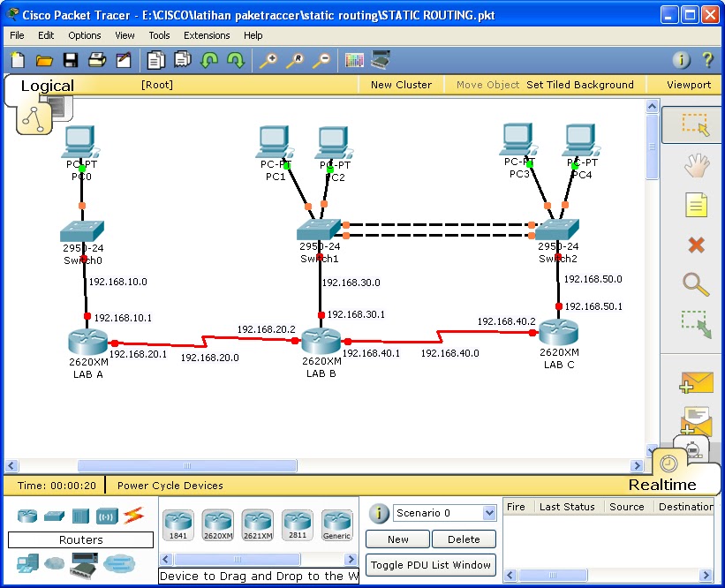725x588 pixels.
Task: Open the Extensions menu
Action: (x=207, y=35)
